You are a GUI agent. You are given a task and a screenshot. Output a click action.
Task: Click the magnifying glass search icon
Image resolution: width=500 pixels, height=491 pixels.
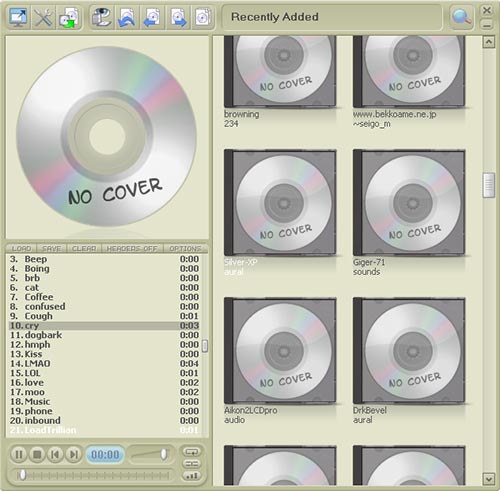click(462, 17)
